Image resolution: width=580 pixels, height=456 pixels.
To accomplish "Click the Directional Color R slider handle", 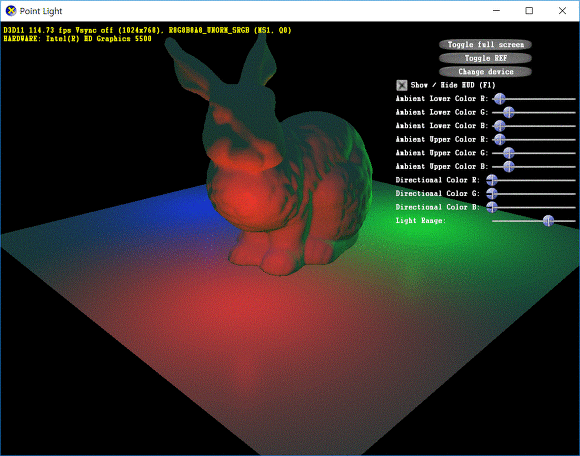I will click(x=492, y=180).
